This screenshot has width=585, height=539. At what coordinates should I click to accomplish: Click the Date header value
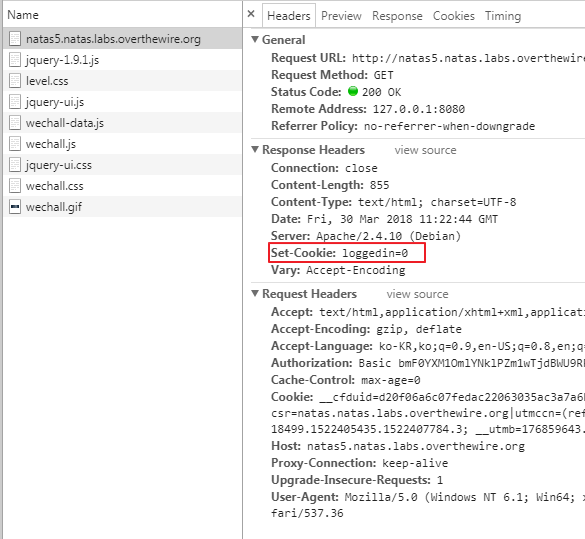tap(402, 219)
